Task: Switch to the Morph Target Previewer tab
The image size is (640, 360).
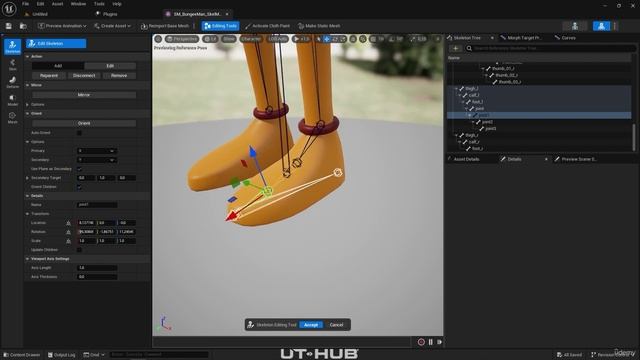Action: [522, 38]
